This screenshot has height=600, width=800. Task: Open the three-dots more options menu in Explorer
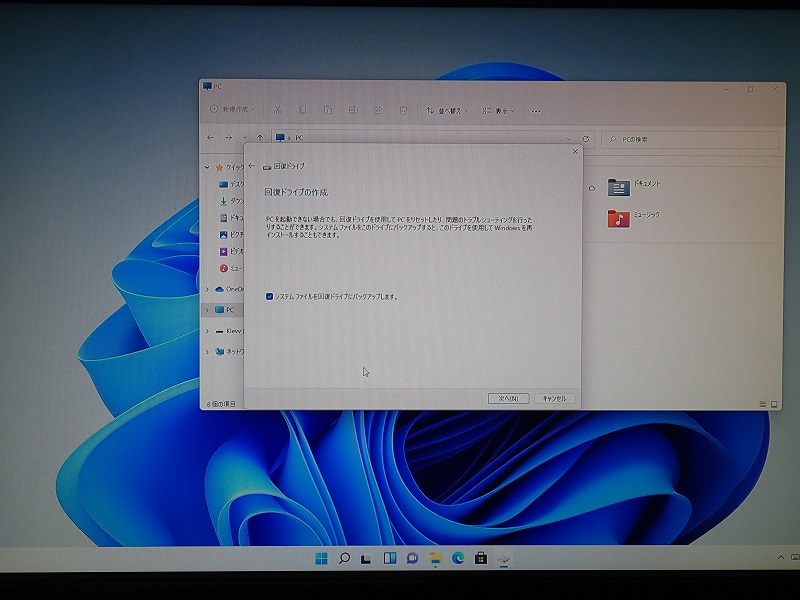535,111
